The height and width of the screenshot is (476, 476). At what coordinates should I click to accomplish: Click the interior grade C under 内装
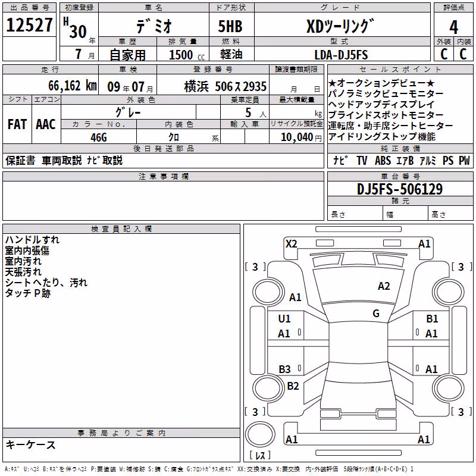(463, 54)
